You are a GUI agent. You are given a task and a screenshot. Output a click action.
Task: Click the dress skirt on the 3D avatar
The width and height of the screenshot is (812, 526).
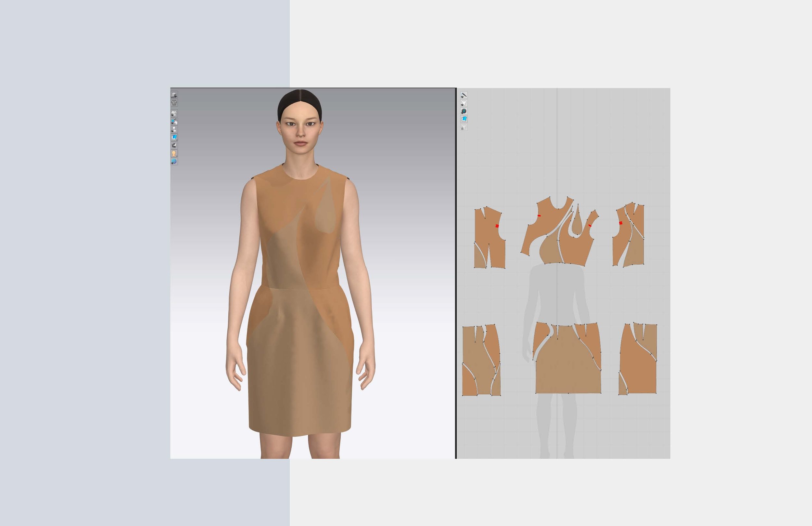tap(300, 362)
